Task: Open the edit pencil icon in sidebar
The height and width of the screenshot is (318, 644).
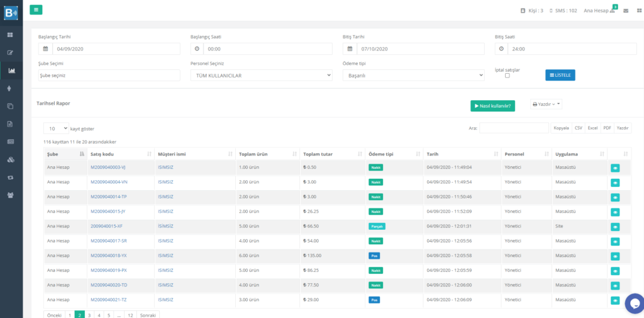Action: point(11,53)
